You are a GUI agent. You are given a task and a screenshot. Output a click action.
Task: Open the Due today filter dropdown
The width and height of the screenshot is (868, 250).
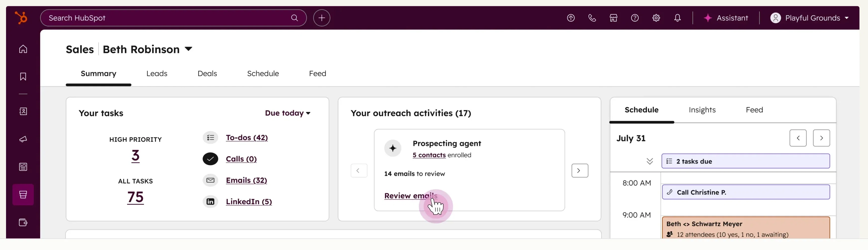[288, 113]
